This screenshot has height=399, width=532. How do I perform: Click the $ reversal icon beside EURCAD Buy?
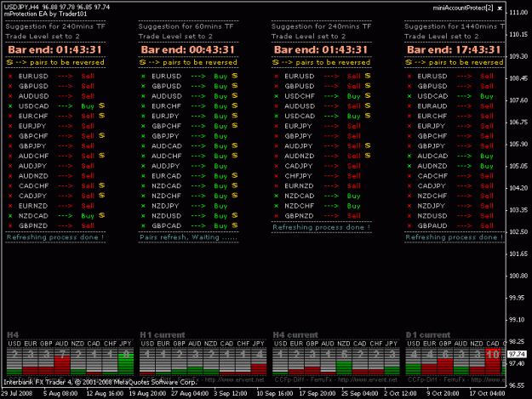coord(234,175)
